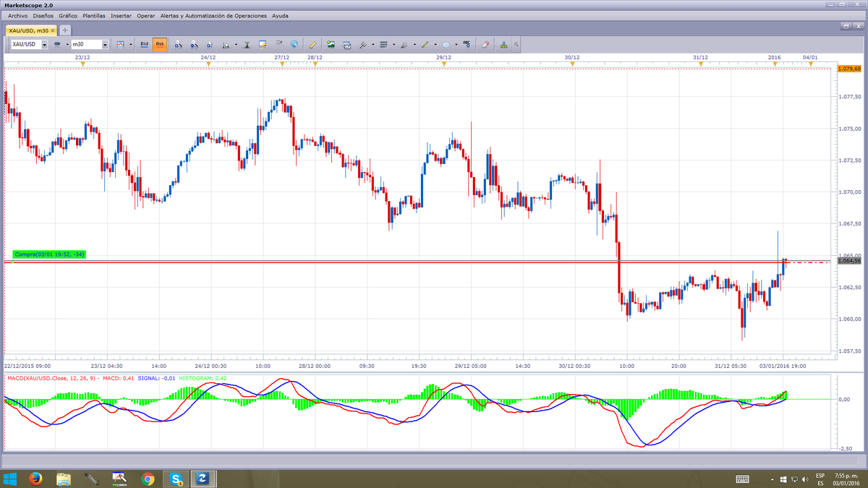Open Alertas y Automatización de Operaciones menu
This screenshot has height=488, width=868.
pyautogui.click(x=213, y=15)
